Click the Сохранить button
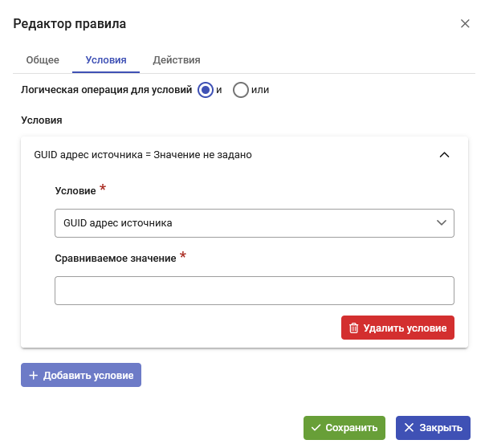Viewport: 489px width, 448px height. pos(344,428)
